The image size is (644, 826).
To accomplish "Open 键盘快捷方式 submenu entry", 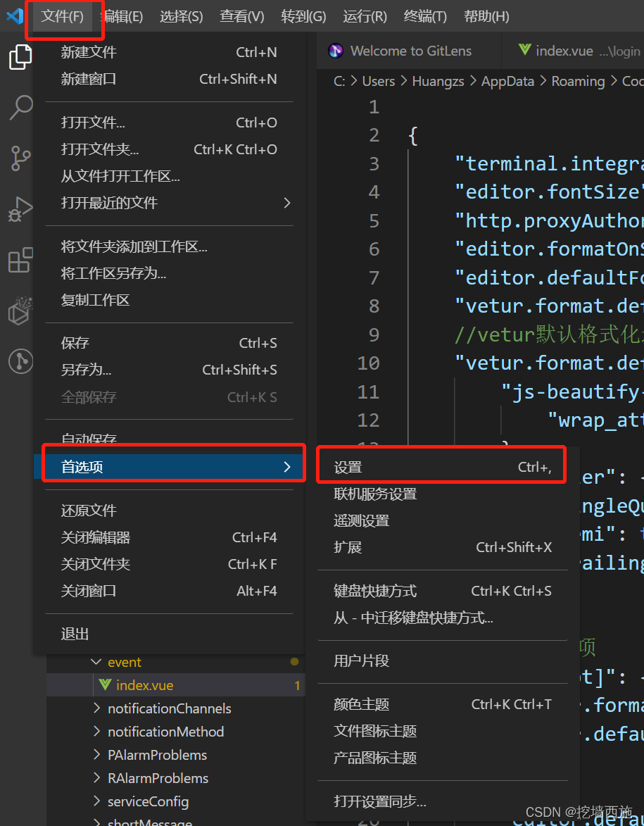I will pos(442,591).
